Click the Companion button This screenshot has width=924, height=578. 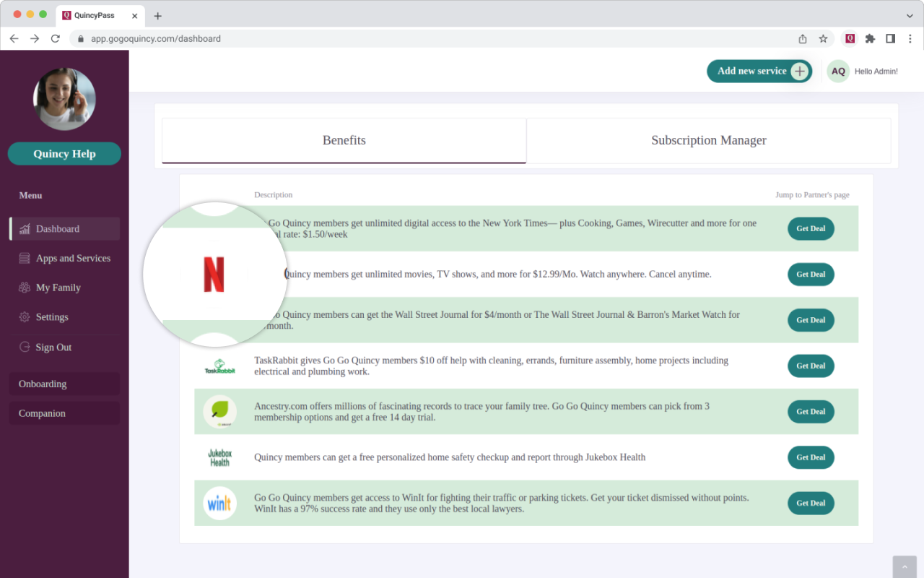(x=64, y=413)
